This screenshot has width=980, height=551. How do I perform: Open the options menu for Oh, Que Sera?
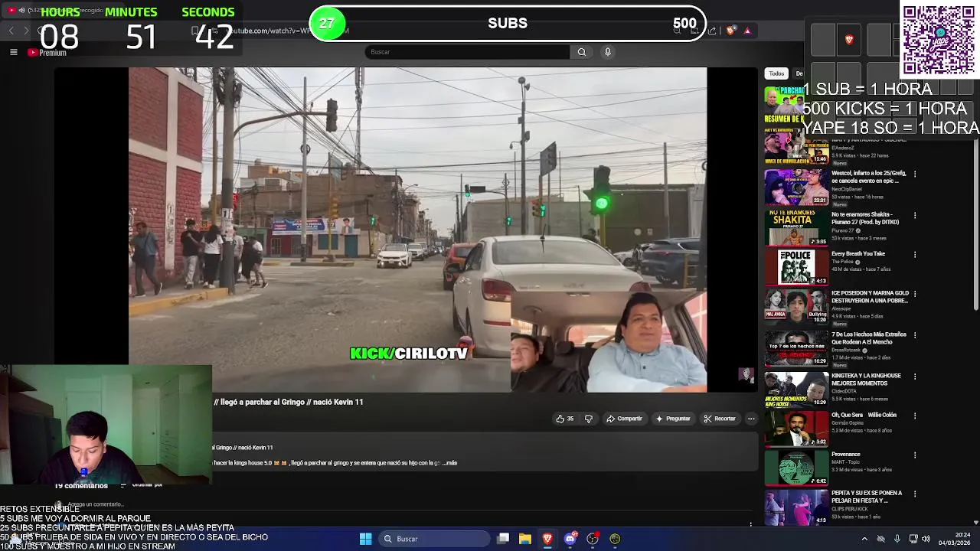(914, 416)
